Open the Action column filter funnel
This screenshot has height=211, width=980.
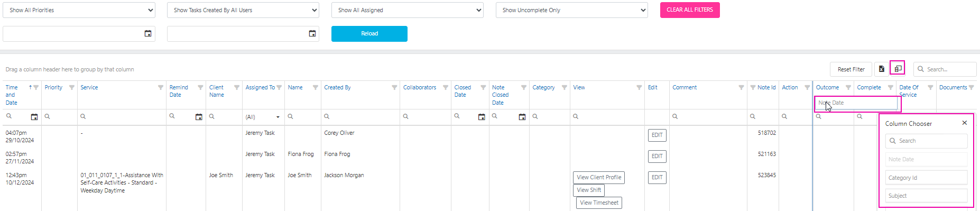tap(807, 88)
